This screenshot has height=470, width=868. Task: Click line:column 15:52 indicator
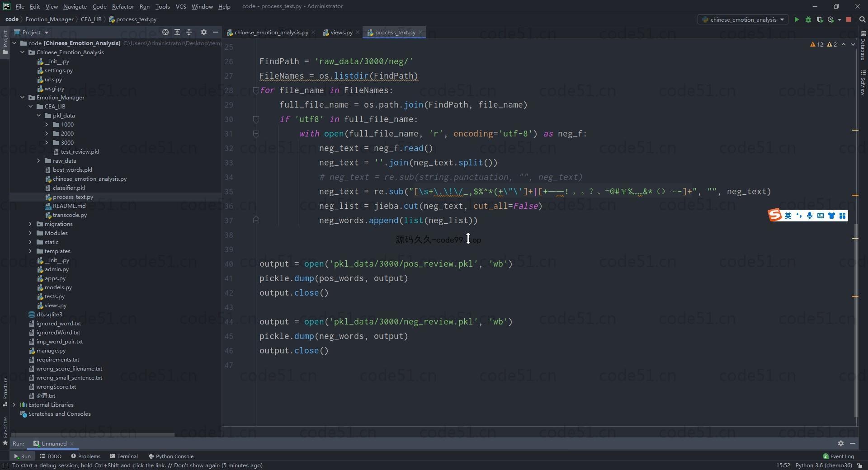pyautogui.click(x=783, y=465)
